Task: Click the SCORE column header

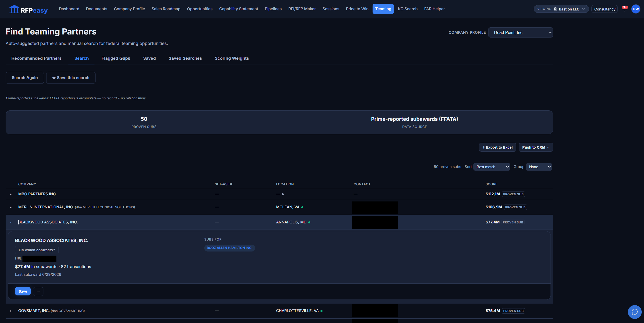Action: pyautogui.click(x=491, y=184)
